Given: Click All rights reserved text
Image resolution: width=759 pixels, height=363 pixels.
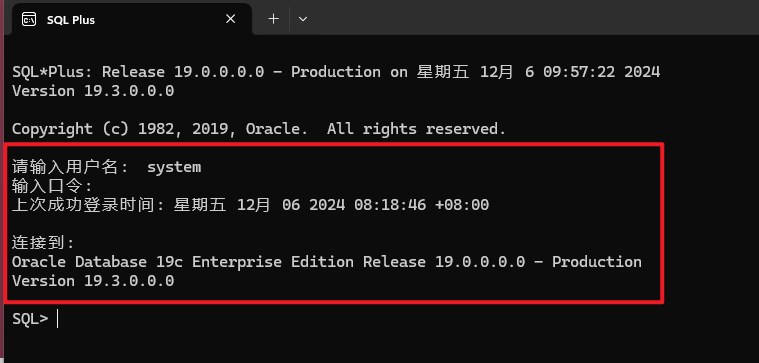Looking at the screenshot, I should [416, 129].
